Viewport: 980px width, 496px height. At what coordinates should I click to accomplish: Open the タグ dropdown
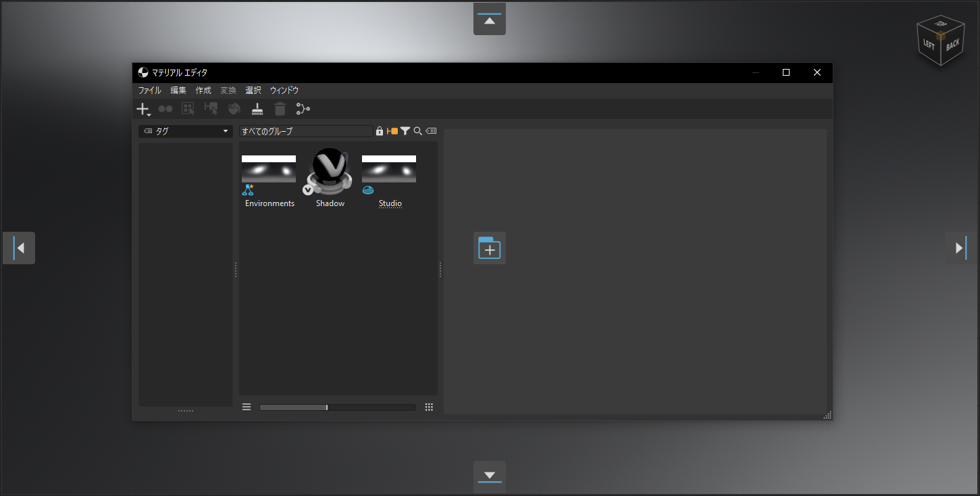[186, 131]
